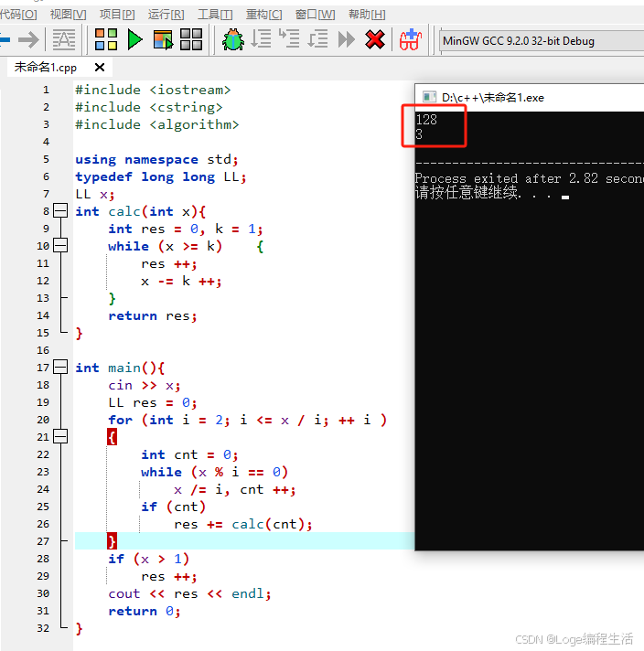Click the 128 input line in console
This screenshot has width=644, height=651.
pyautogui.click(x=426, y=120)
